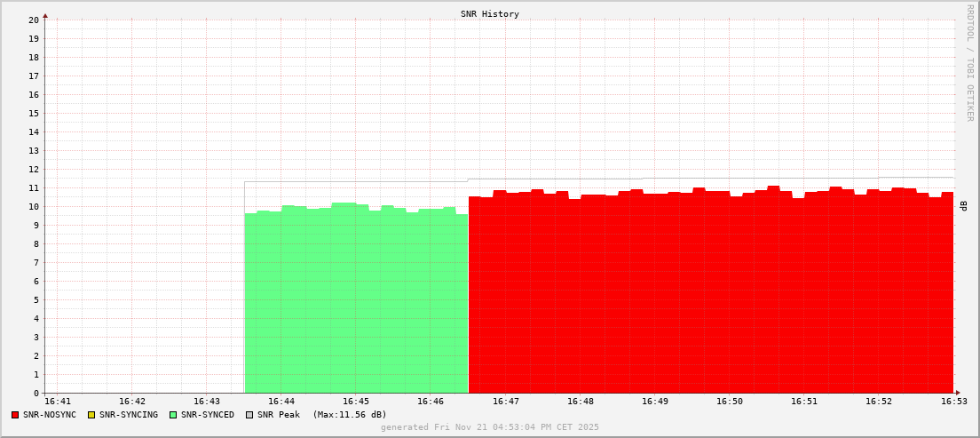This screenshot has height=438, width=980.
Task: Click the X-axis arrow tip at right
Action: (x=958, y=393)
